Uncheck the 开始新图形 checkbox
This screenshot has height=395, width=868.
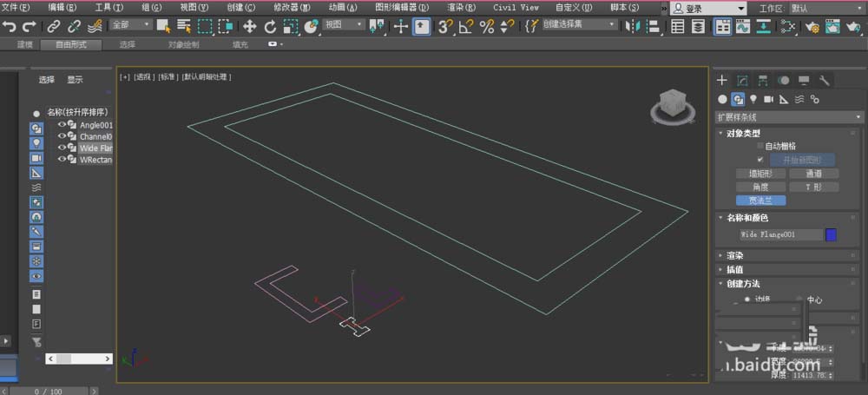tap(760, 160)
